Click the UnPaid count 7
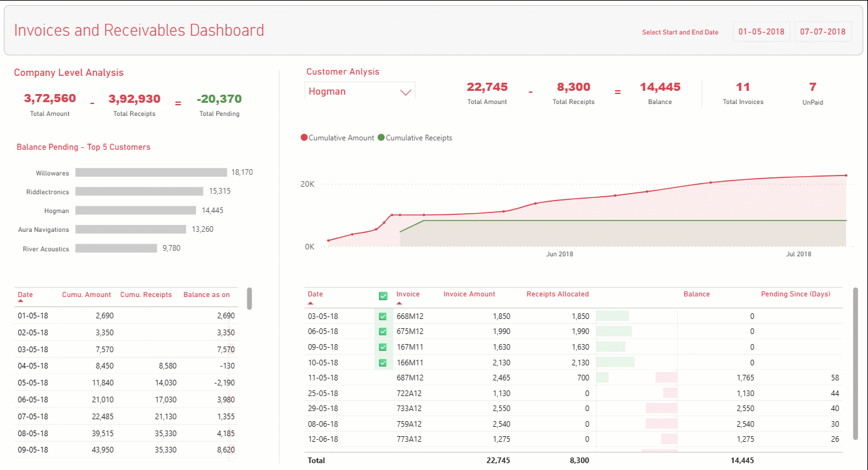Screen dimensions: 868x470 813,87
